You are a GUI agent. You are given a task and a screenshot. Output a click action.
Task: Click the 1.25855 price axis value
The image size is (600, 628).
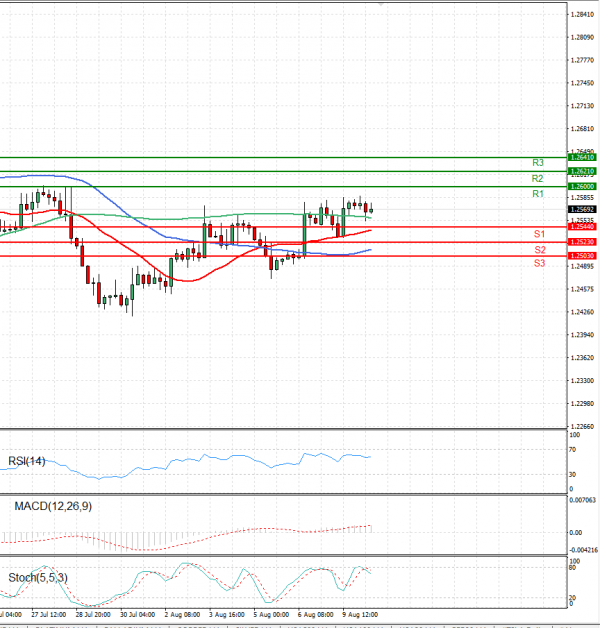click(x=582, y=198)
